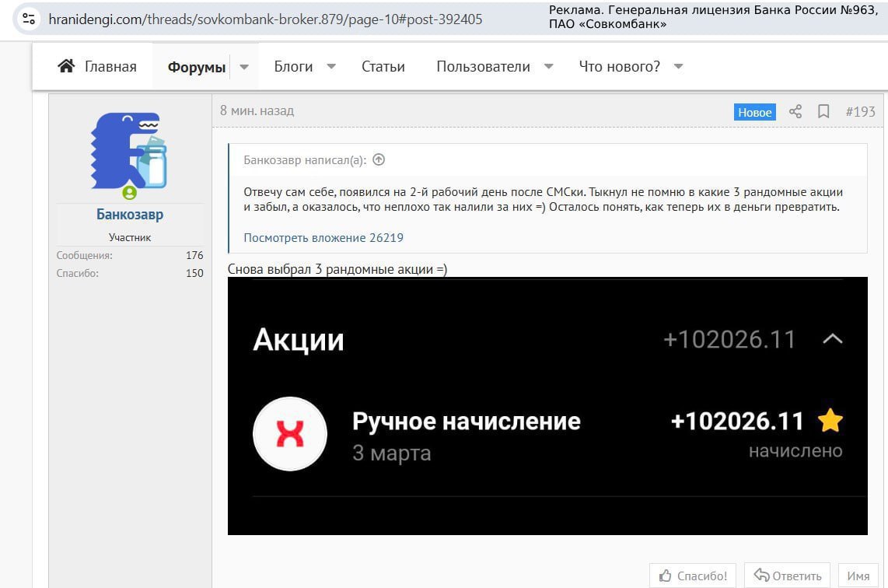Collapse the Акции section chevron
This screenshot has width=888, height=588.
pyautogui.click(x=832, y=339)
